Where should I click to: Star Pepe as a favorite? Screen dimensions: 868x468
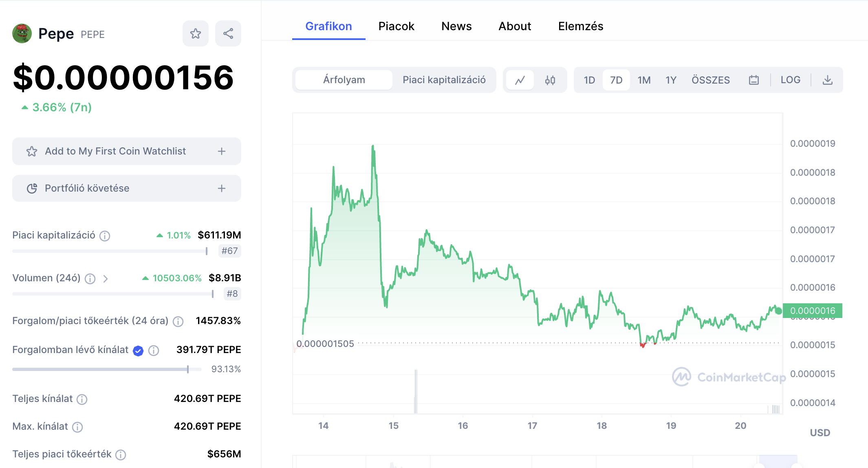196,33
